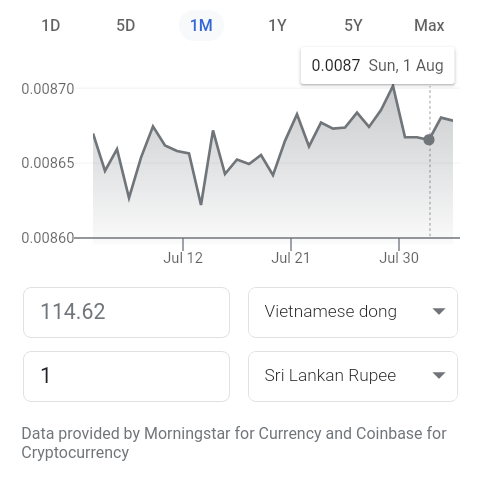Select the 1M range tab
This screenshot has width=480, height=480.
201,25
